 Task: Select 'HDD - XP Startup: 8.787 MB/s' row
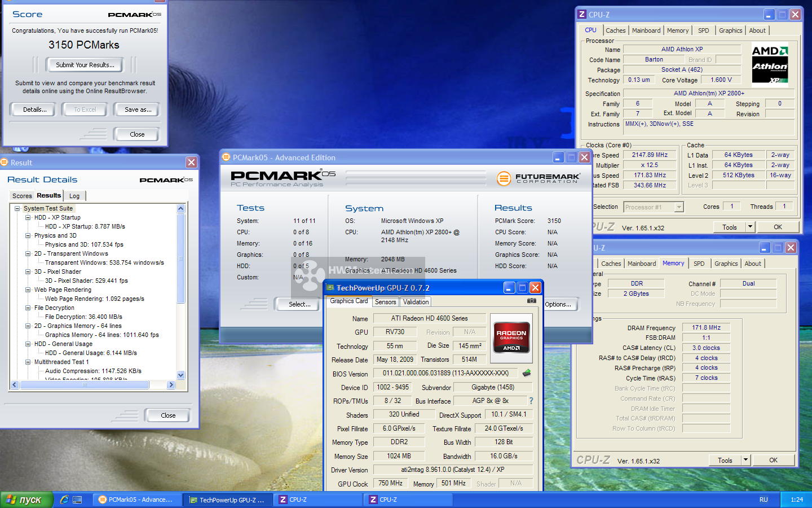point(85,226)
